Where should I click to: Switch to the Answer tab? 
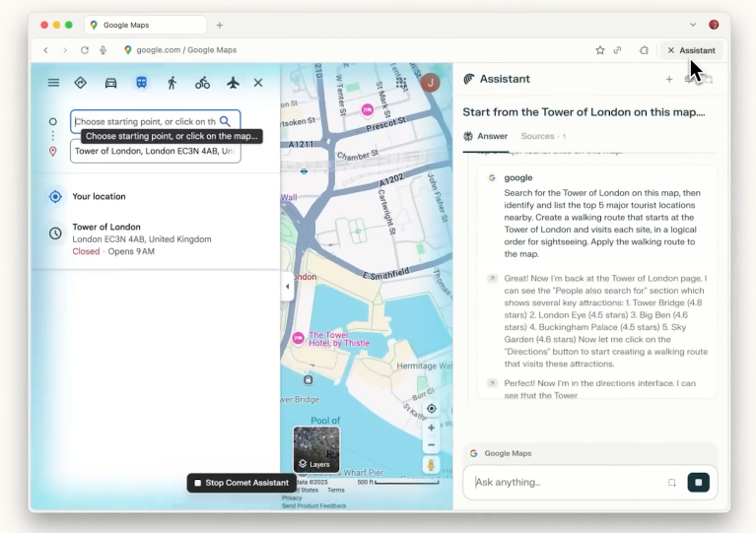click(486, 136)
